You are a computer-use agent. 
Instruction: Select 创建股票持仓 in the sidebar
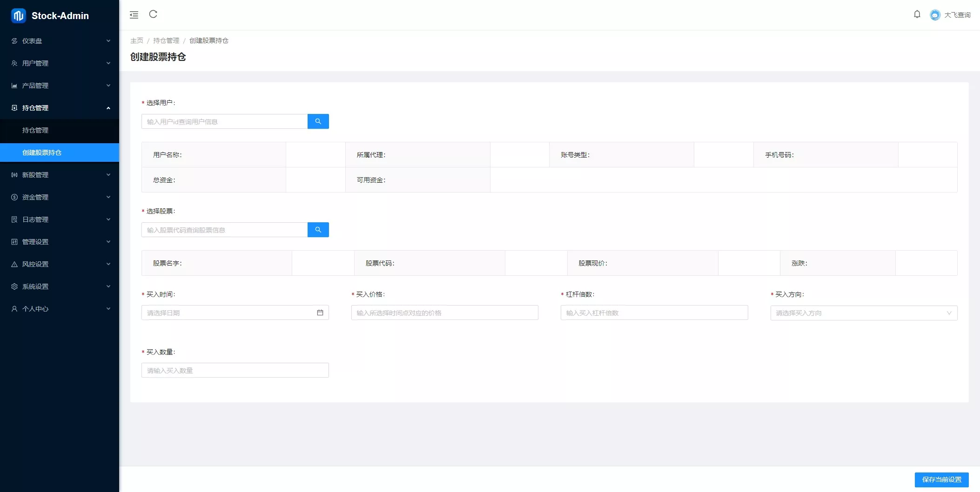click(42, 153)
